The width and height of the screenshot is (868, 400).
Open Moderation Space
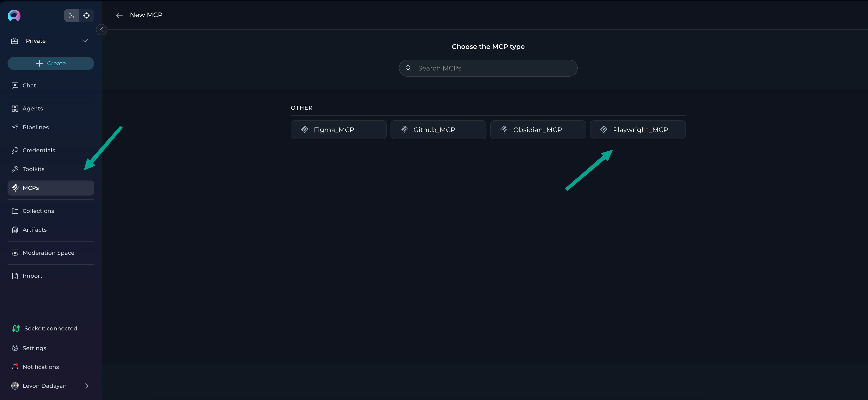click(x=48, y=252)
